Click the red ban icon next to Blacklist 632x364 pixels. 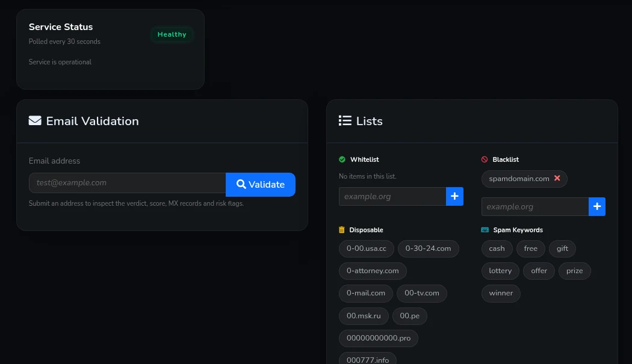coord(485,159)
